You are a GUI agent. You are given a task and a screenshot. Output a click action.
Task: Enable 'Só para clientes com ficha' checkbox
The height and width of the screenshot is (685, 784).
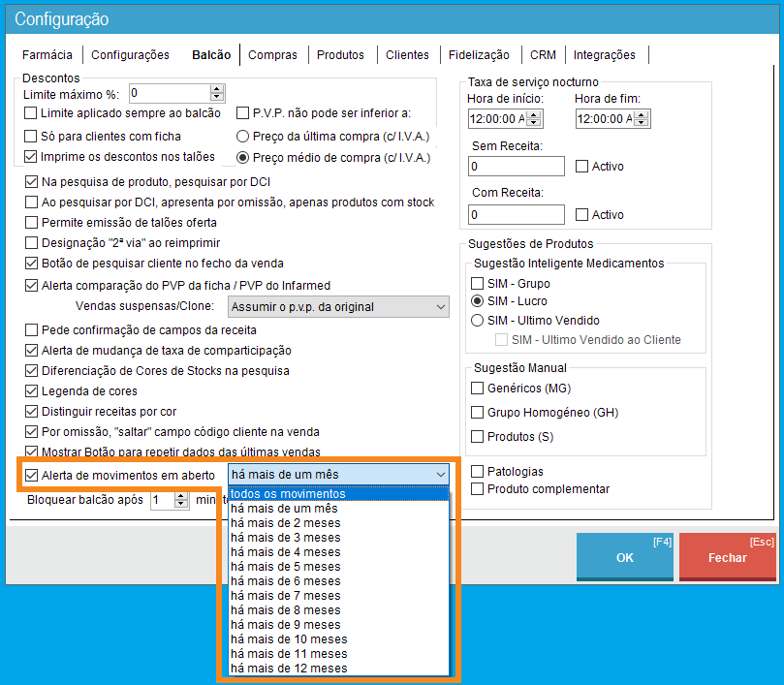point(31,136)
